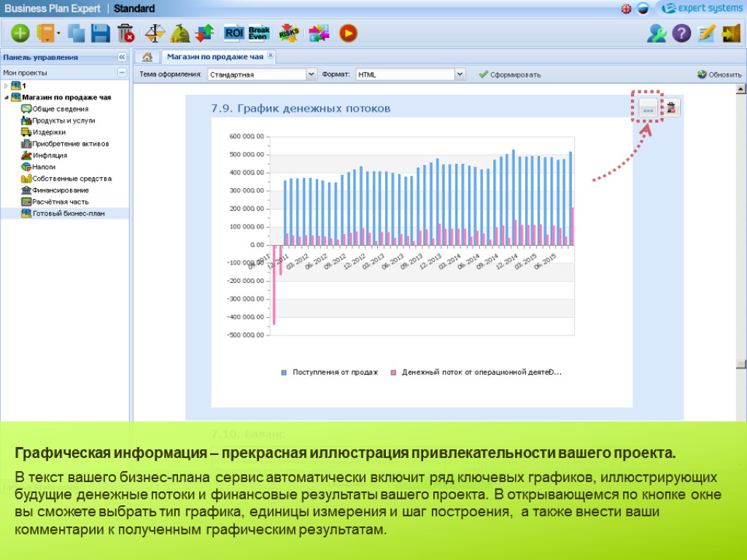Click the pencil note feedback icon

706,34
